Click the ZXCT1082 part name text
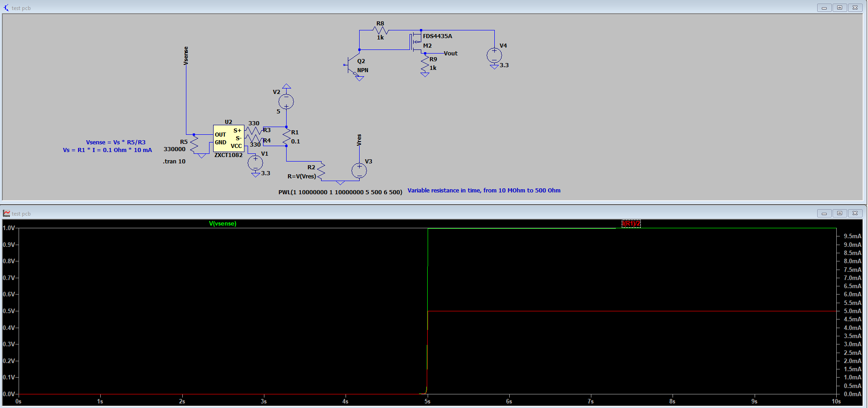 228,155
